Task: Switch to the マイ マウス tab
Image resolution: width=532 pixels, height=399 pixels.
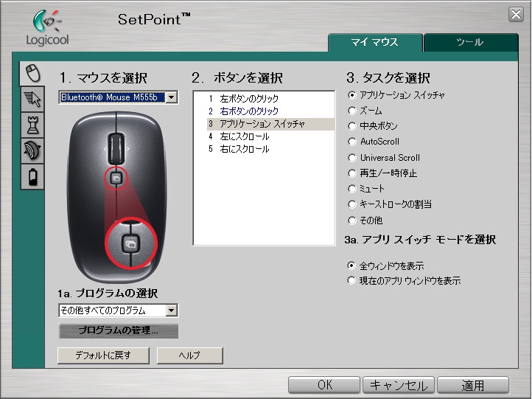Action: click(x=375, y=43)
